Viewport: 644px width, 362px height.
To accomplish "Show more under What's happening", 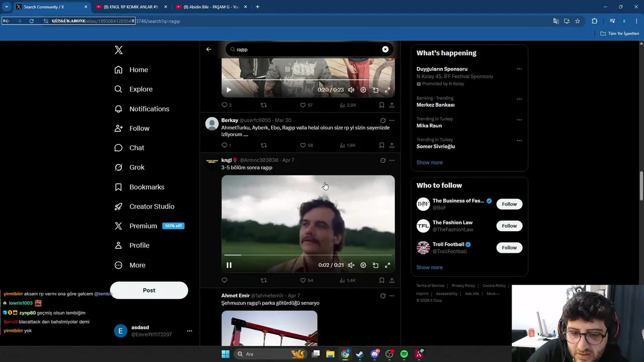I will pyautogui.click(x=430, y=162).
